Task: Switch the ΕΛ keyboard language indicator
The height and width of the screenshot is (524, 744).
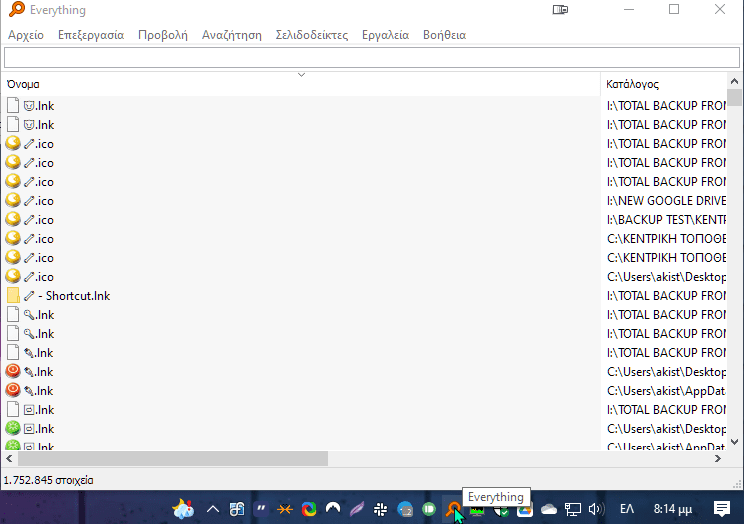Action: pyautogui.click(x=628, y=509)
